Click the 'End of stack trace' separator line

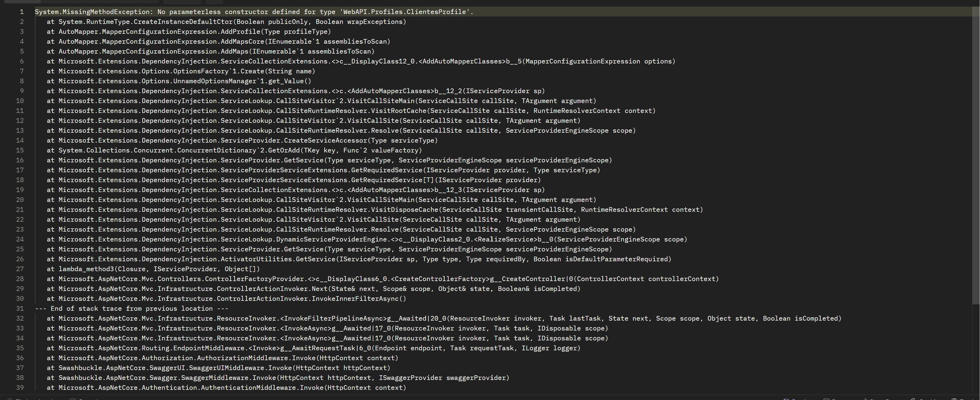click(132, 309)
